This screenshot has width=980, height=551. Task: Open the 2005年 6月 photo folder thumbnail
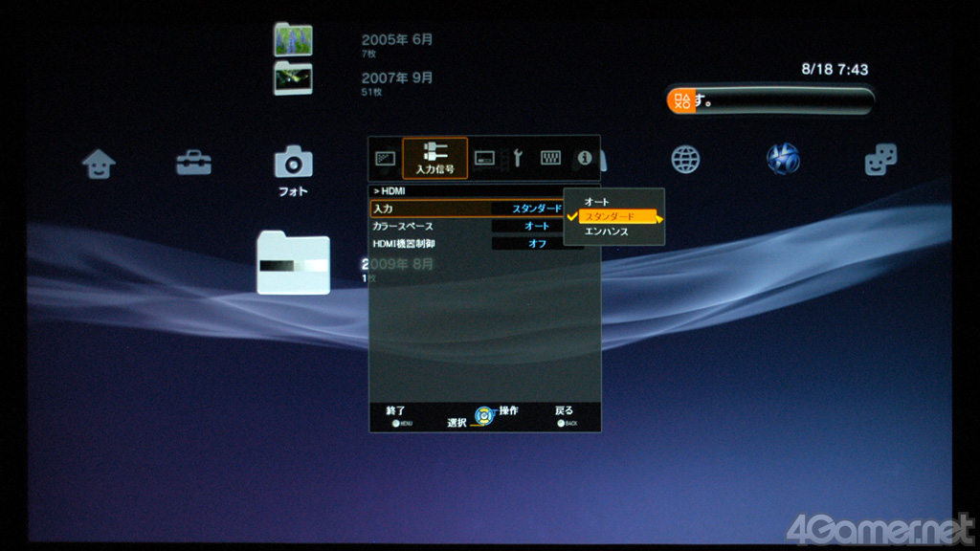point(293,39)
